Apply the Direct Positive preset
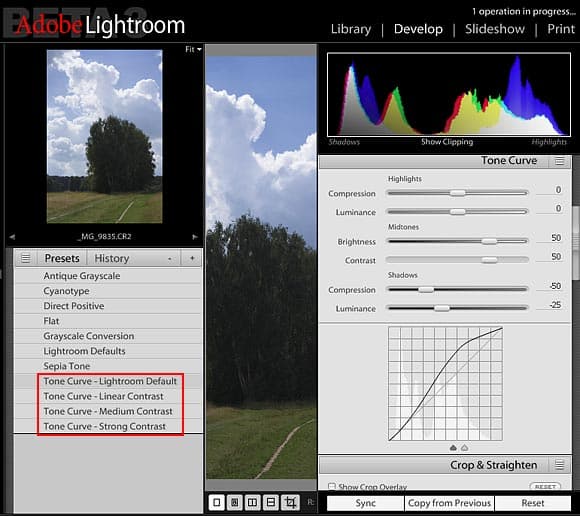Viewport: 580px width, 516px height. pyautogui.click(x=108, y=306)
